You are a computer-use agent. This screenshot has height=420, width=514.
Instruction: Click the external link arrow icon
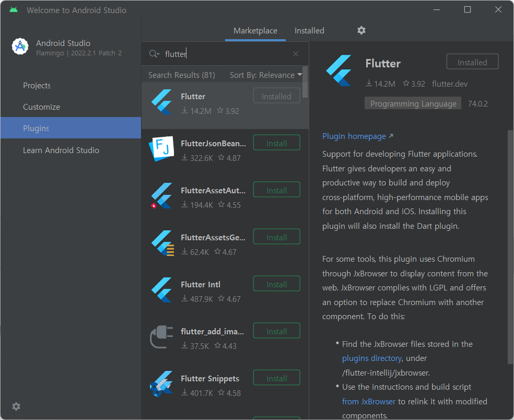(391, 136)
